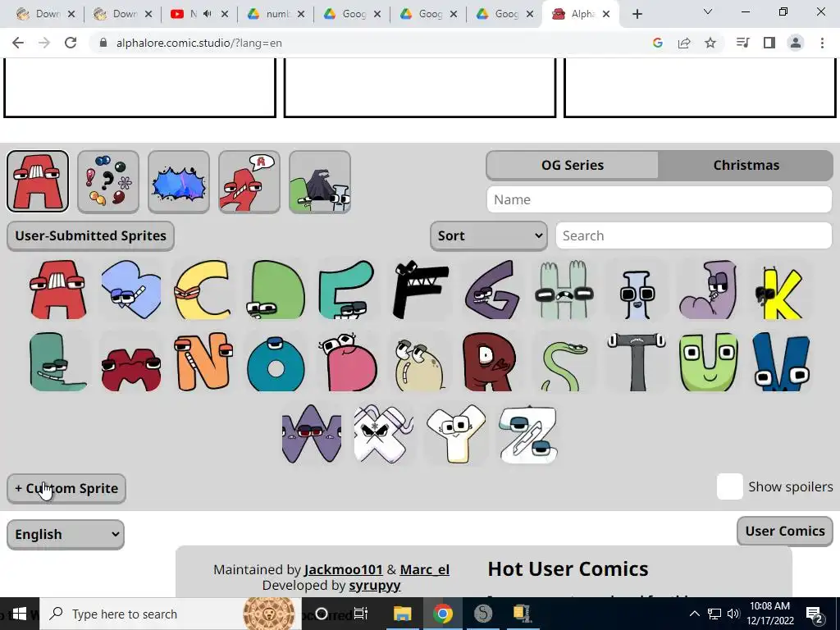Select the red letter A sprite
Viewport: 840px width, 630px height.
click(x=58, y=290)
